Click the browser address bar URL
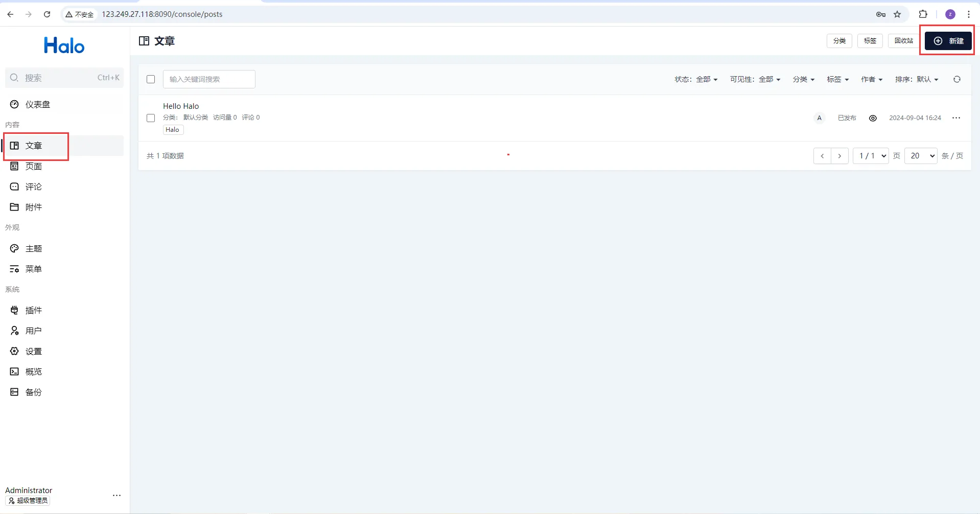The height and width of the screenshot is (514, 980). [x=162, y=14]
